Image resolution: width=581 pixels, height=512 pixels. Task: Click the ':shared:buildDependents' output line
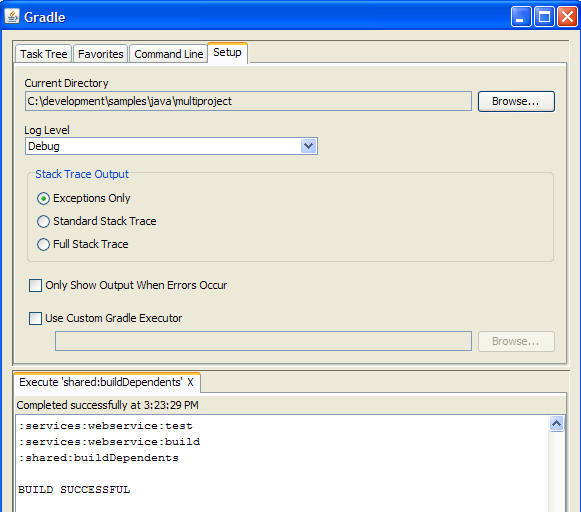[x=99, y=458]
